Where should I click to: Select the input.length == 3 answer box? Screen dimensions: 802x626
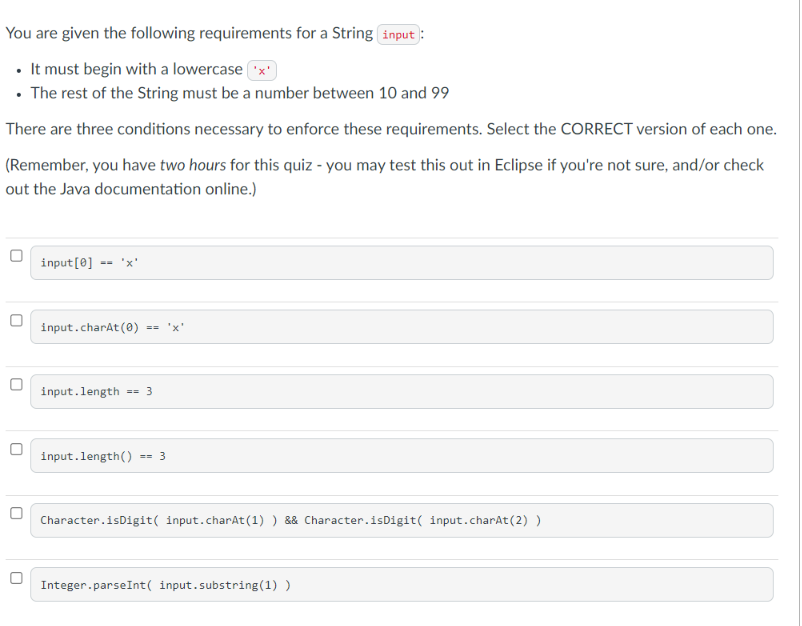coord(400,391)
